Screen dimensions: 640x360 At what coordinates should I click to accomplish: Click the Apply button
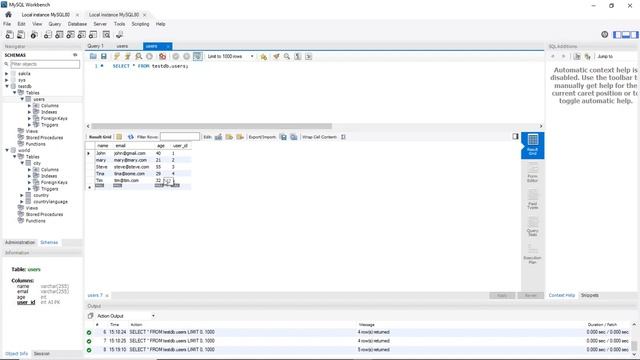(x=502, y=296)
